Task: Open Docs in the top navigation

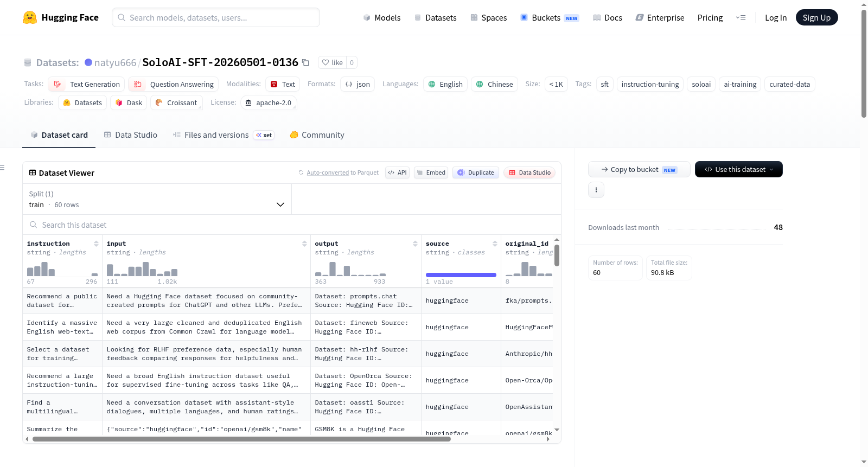Action: point(607,17)
